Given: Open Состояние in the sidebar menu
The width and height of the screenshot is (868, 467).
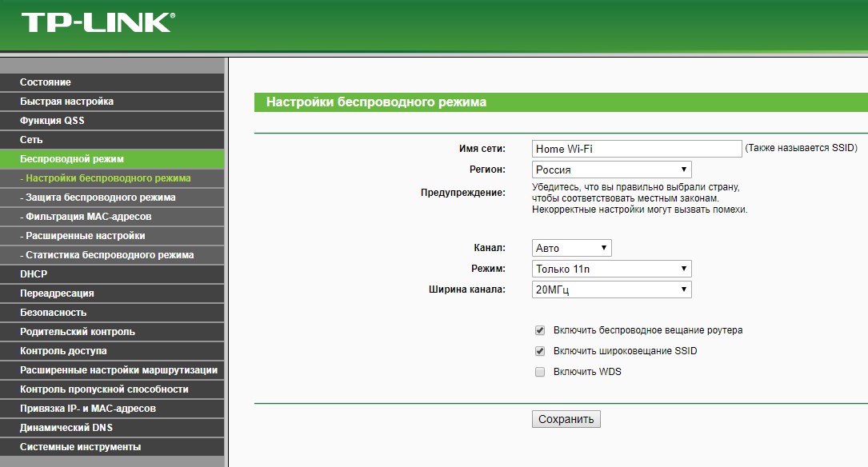Looking at the screenshot, I should 46,82.
